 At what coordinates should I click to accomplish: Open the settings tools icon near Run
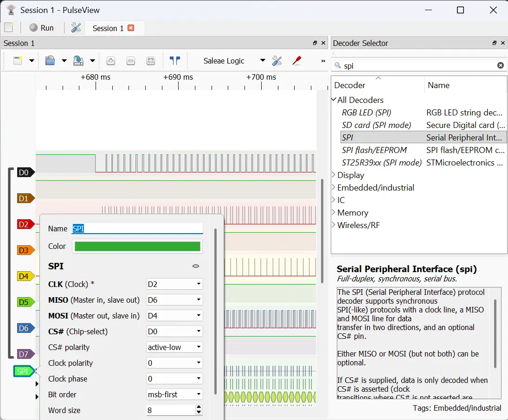pyautogui.click(x=76, y=28)
